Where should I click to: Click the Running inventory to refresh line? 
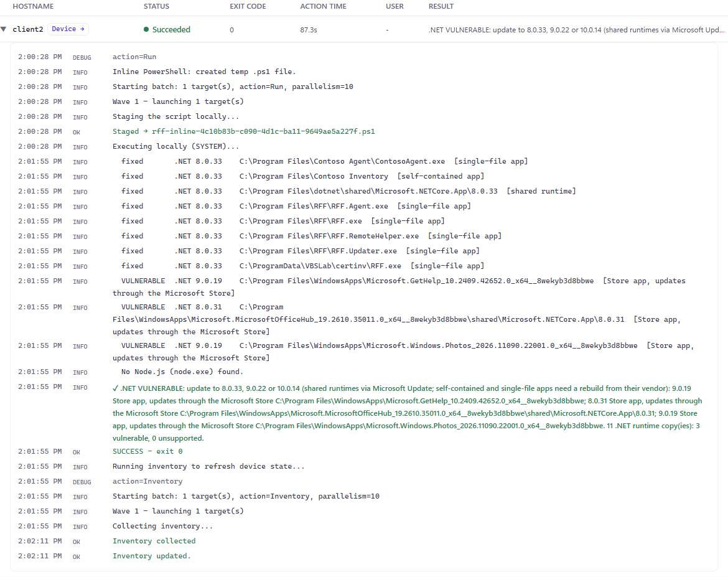tap(208, 466)
